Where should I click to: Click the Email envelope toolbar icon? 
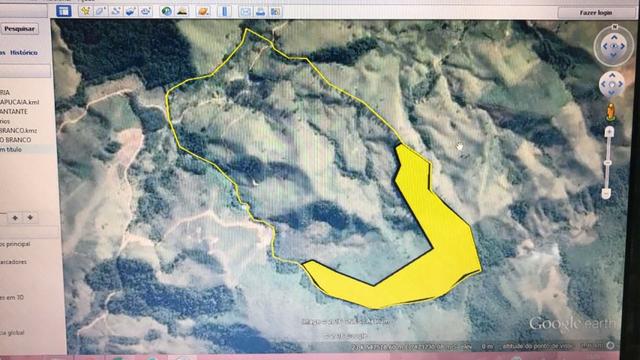245,11
